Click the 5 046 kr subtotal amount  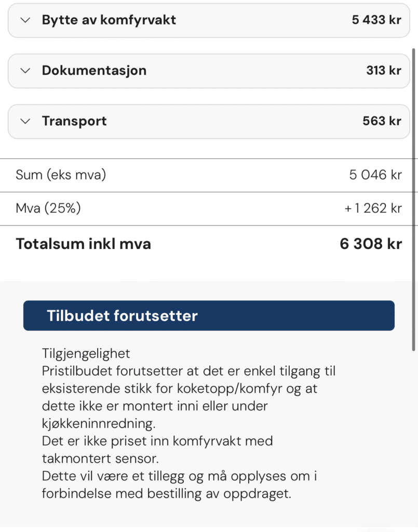pos(375,175)
